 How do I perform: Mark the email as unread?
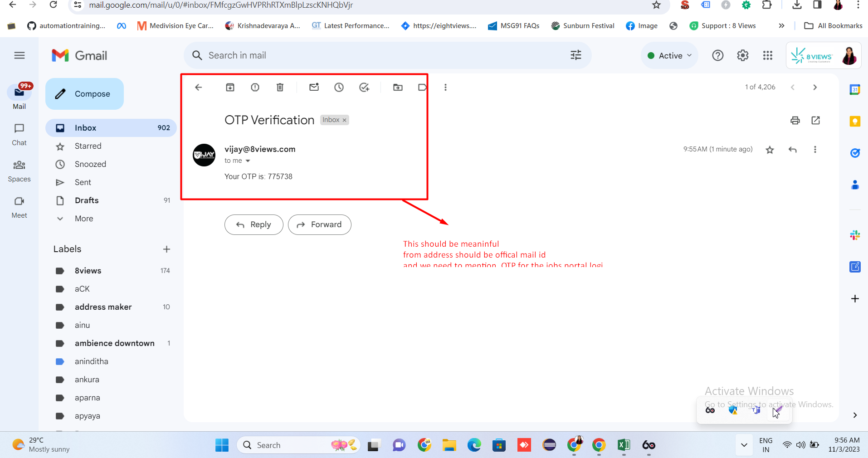coord(314,88)
